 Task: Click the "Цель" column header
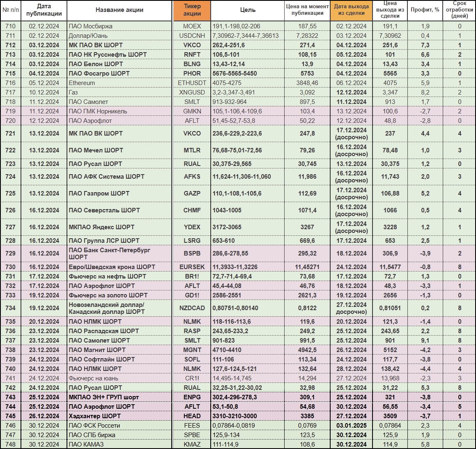248,10
